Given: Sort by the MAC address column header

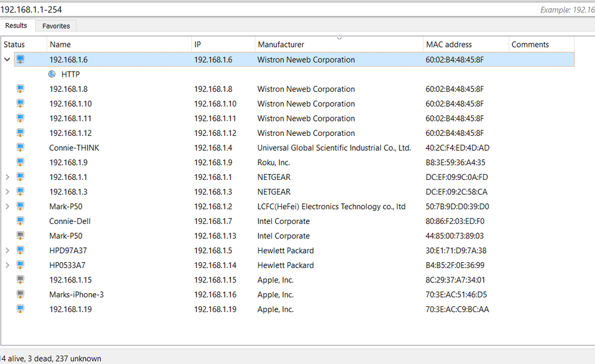Looking at the screenshot, I should click(x=466, y=45).
